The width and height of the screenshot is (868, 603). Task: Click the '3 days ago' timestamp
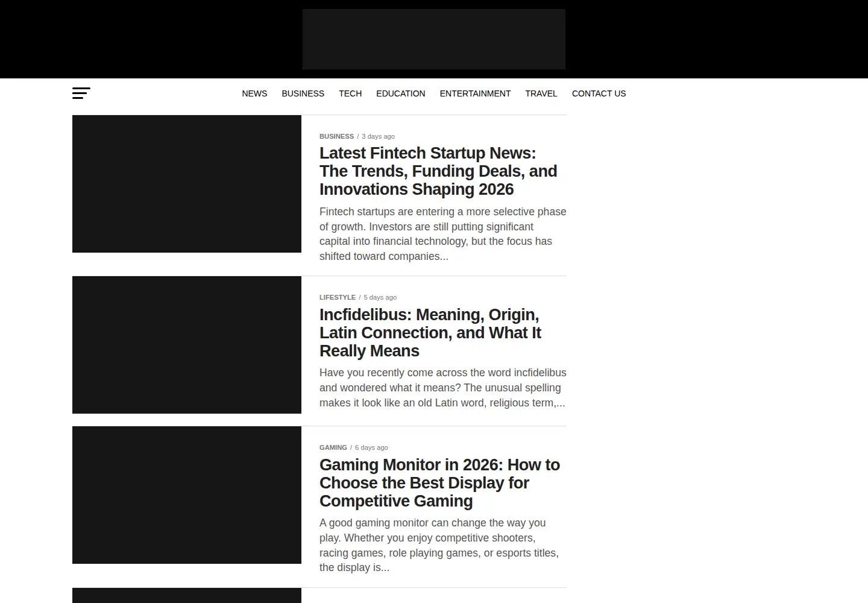coord(378,136)
